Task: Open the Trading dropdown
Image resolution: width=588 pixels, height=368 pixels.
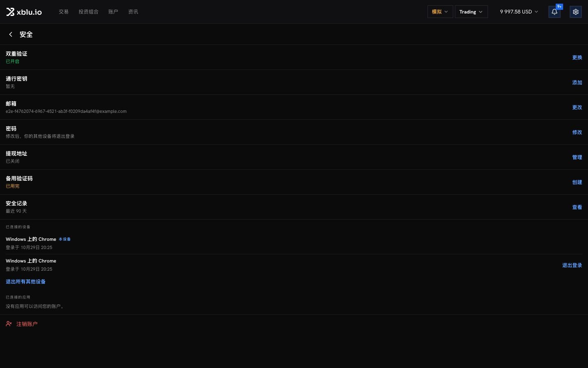Action: [x=471, y=12]
